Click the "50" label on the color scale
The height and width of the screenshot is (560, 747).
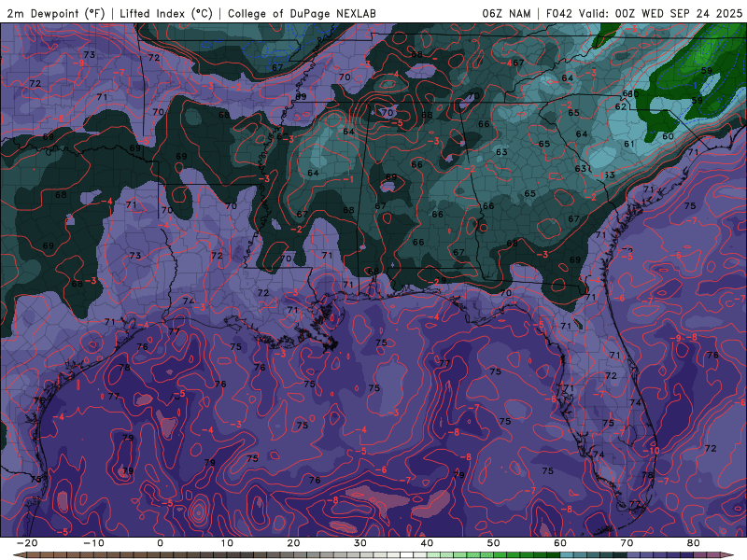point(494,543)
